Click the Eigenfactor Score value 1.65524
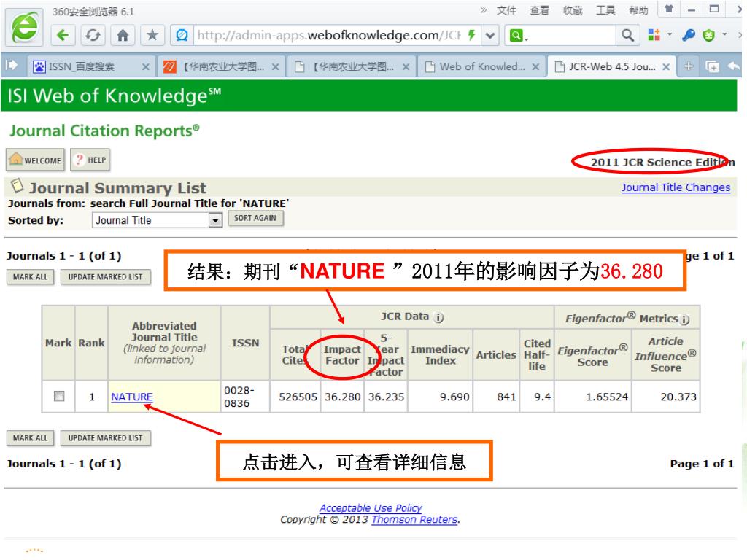Image resolution: width=747 pixels, height=560 pixels. [x=607, y=397]
